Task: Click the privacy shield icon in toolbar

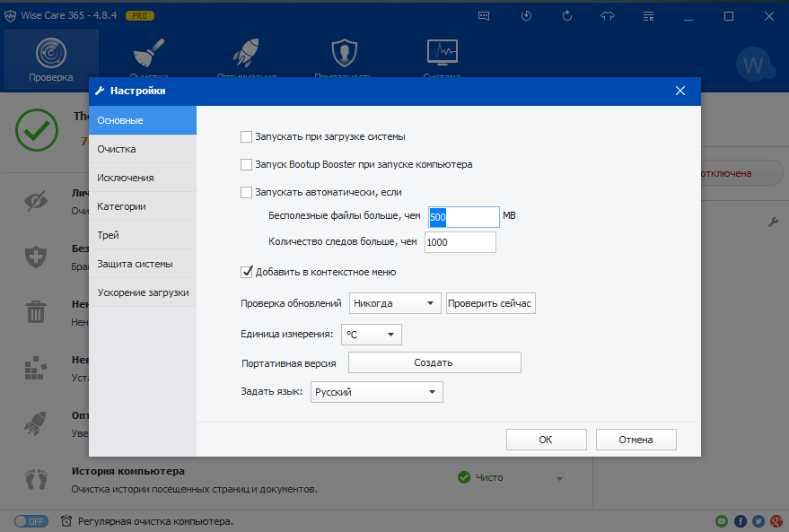Action: coord(344,53)
